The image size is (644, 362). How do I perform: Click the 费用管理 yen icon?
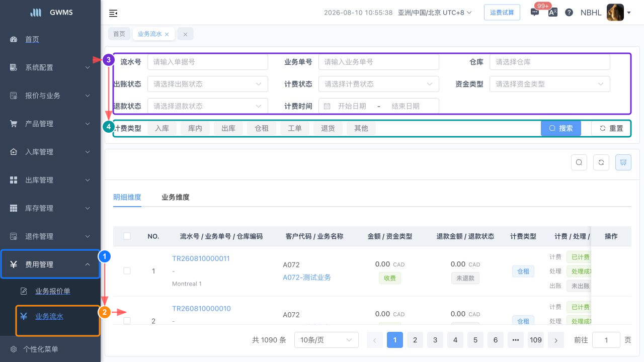14,264
